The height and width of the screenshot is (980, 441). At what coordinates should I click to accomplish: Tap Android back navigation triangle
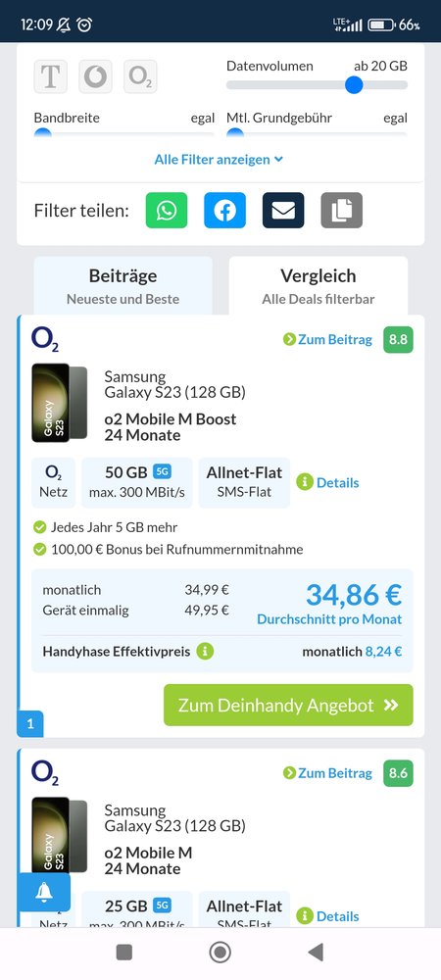[x=317, y=952]
